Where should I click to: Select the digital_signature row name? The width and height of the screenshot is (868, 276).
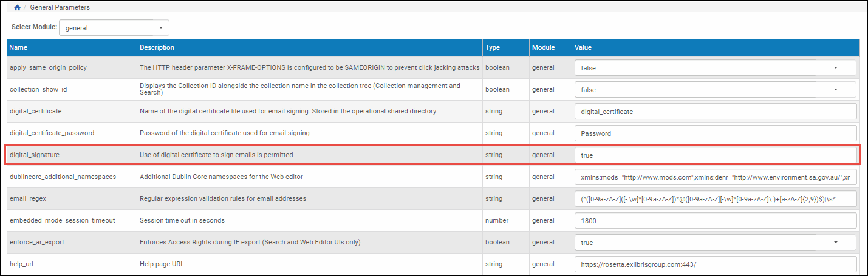click(35, 155)
